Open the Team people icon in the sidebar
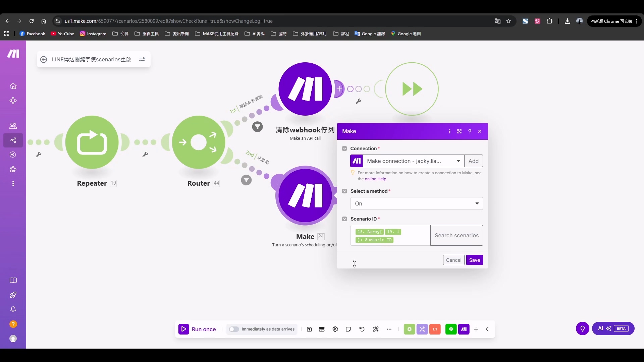This screenshot has width=644, height=362. (x=13, y=126)
